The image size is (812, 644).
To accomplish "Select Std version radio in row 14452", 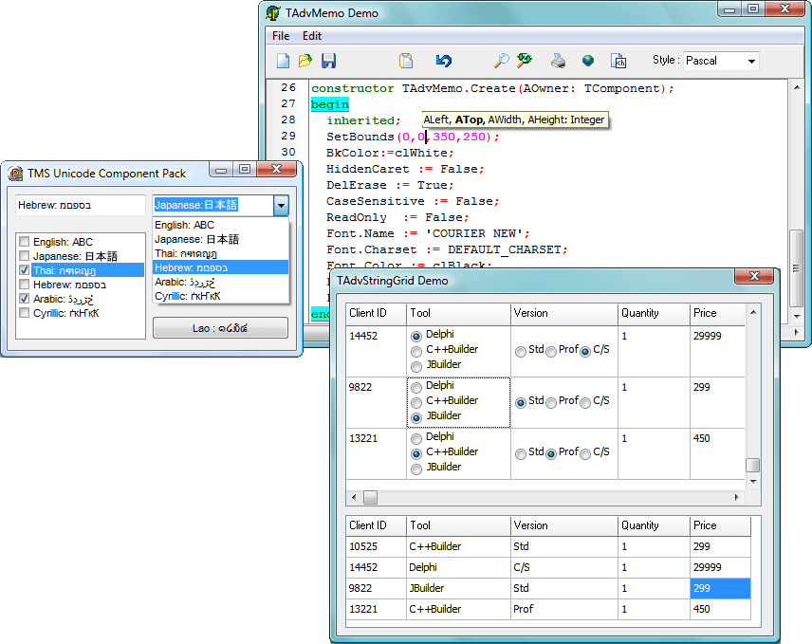I will pyautogui.click(x=521, y=352).
